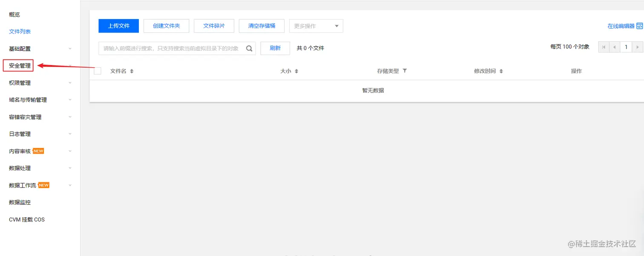Screen dimensions: 644x256
Task: Select 日志管理 sidebar label
Action: click(20, 134)
